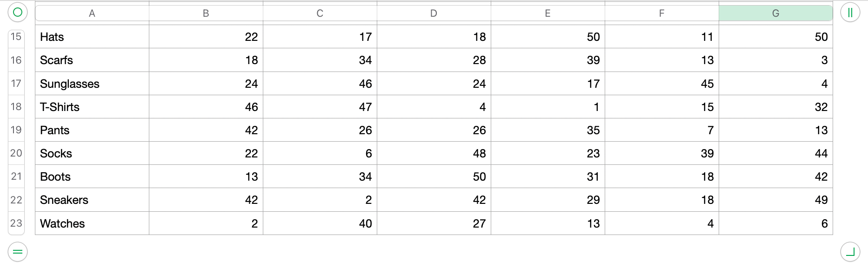Click the table resize corner handle

(x=850, y=252)
